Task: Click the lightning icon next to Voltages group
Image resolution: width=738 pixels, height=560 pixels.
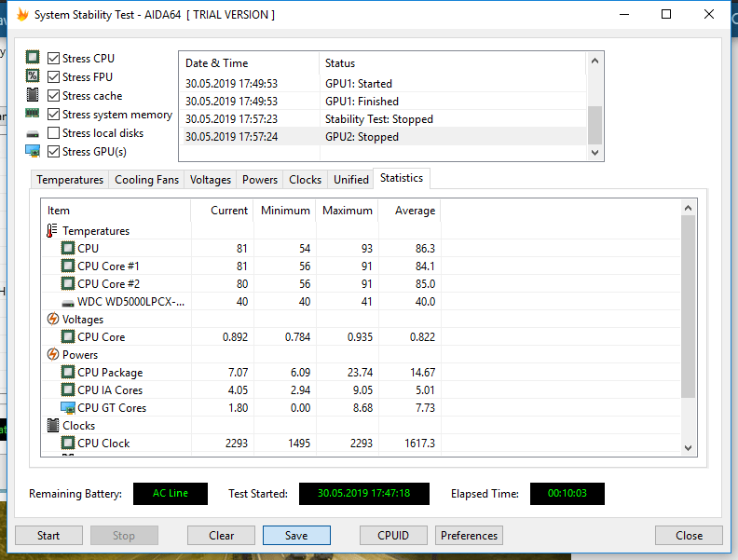Action: click(x=53, y=319)
